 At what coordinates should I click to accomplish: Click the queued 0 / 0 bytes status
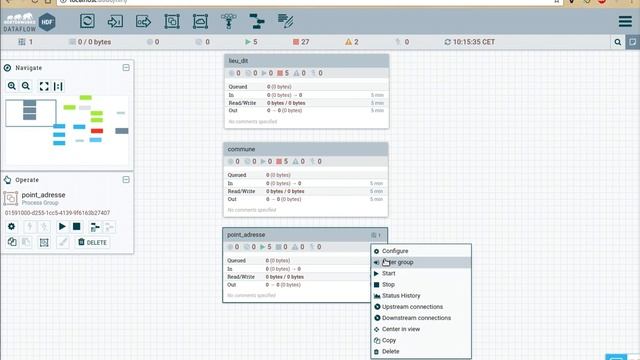pos(90,42)
